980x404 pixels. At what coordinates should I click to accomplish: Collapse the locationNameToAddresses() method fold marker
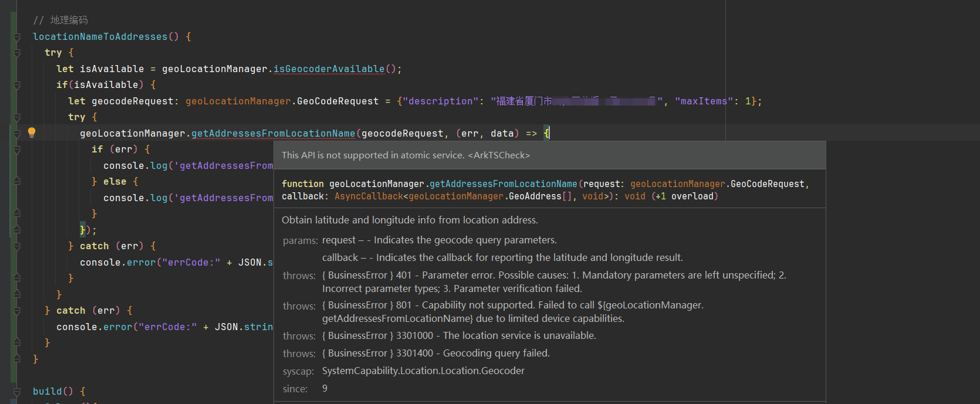tap(17, 37)
